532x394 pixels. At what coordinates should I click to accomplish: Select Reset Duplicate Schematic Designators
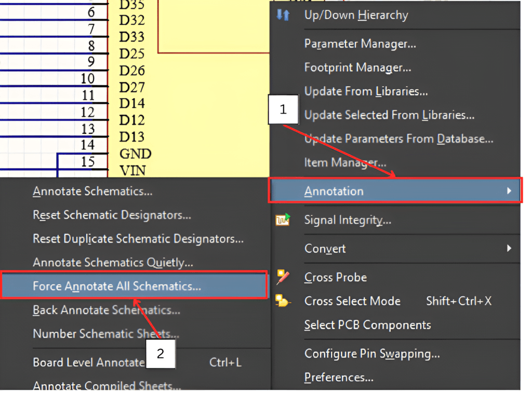[138, 239]
